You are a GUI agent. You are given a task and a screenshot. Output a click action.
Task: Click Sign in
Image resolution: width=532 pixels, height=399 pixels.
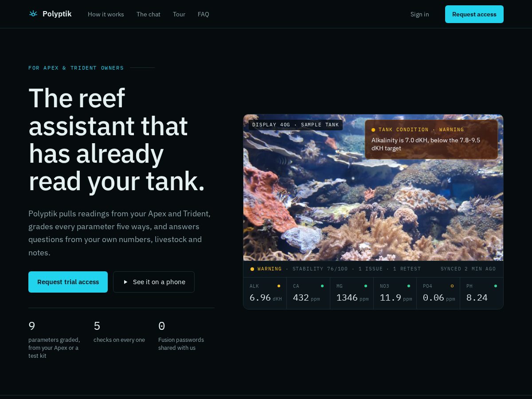pyautogui.click(x=420, y=14)
